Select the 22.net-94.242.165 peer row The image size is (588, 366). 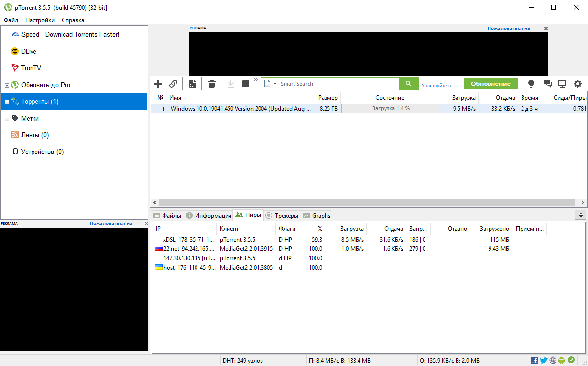click(368, 249)
